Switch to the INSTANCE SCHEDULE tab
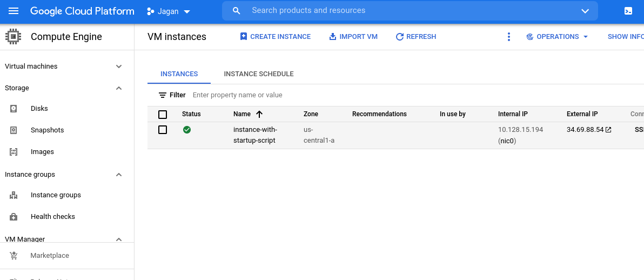Viewport: 644px width, 280px height. click(x=259, y=74)
